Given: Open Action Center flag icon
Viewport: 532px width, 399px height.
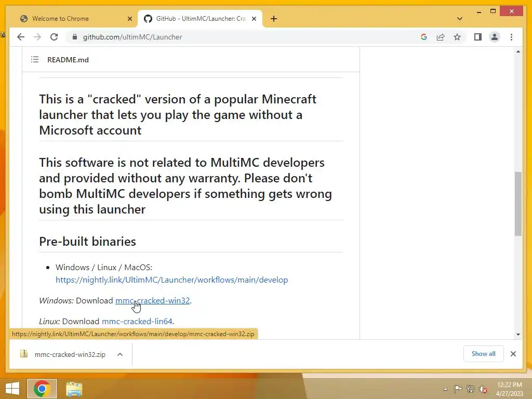Looking at the screenshot, I should pos(458,389).
